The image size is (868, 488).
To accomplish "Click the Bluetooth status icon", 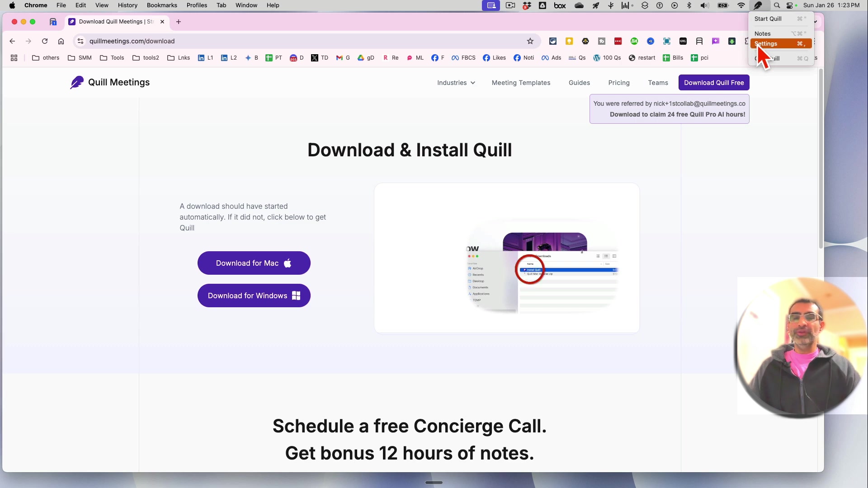I will (x=689, y=5).
